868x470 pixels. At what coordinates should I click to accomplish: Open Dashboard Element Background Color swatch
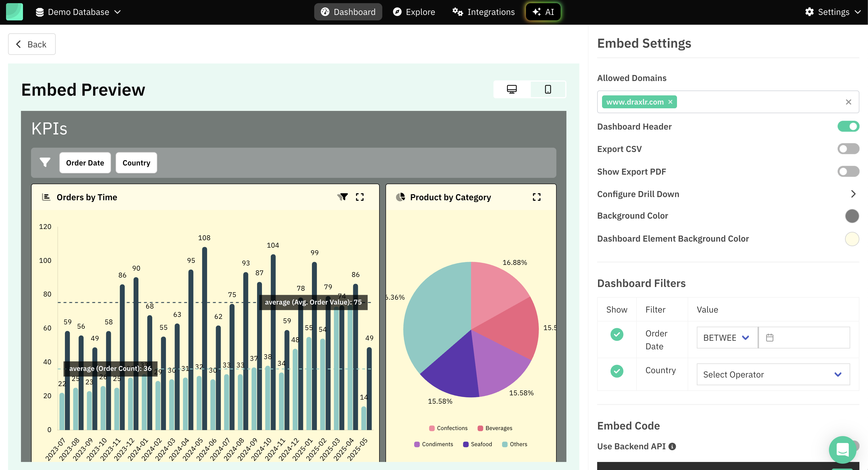(852, 239)
